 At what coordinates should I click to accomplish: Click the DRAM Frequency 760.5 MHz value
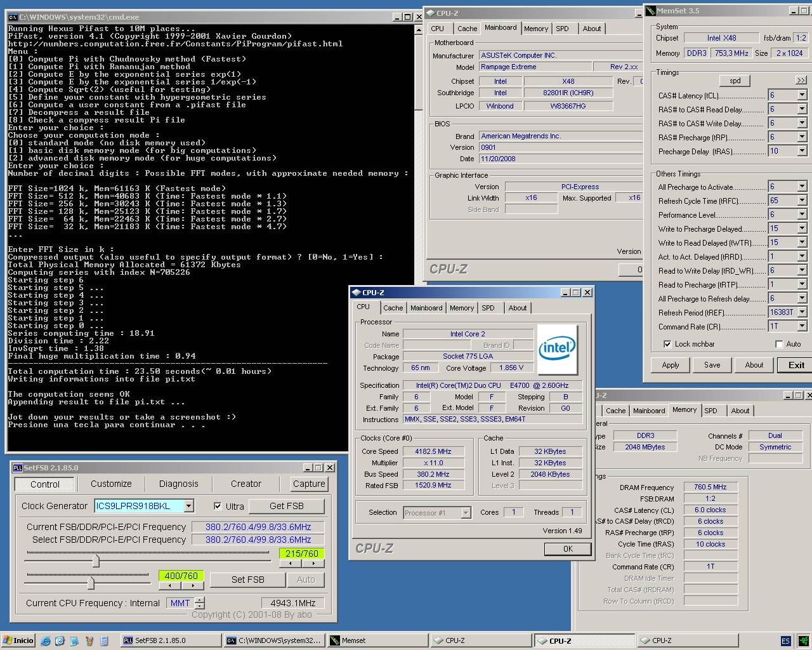point(710,487)
